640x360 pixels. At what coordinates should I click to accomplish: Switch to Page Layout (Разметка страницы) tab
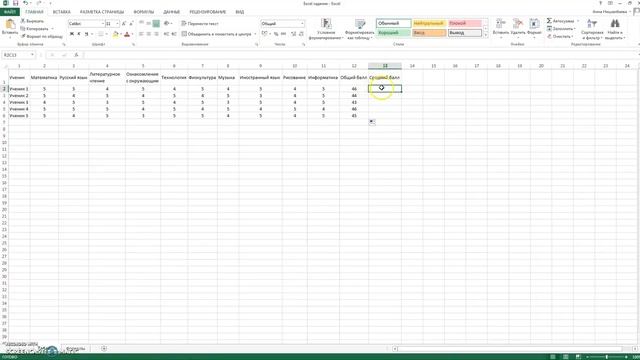click(x=102, y=12)
